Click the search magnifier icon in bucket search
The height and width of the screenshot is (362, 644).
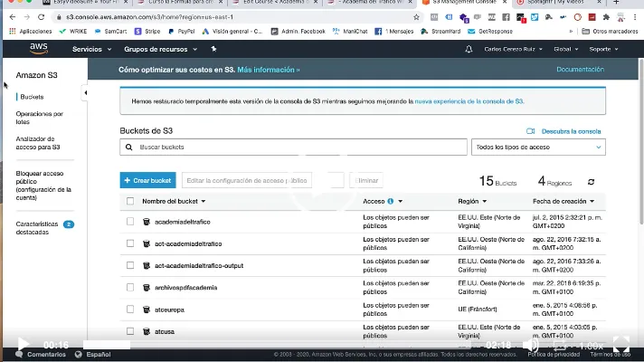[x=129, y=148]
